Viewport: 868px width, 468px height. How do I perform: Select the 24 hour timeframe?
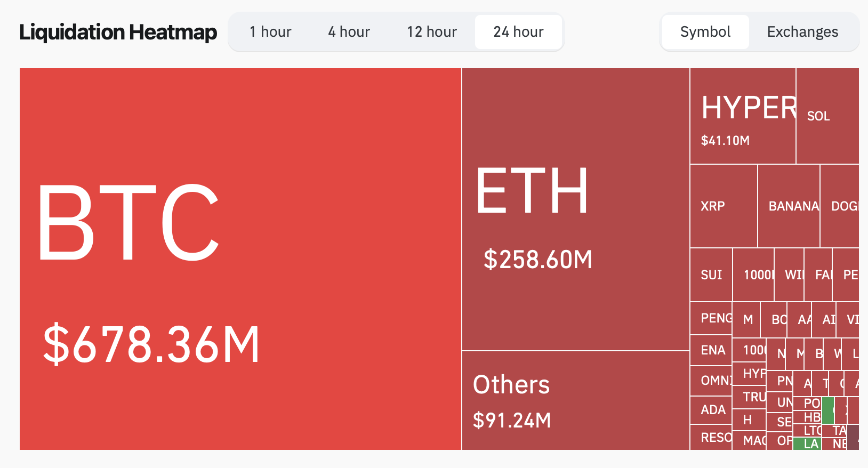click(x=518, y=32)
